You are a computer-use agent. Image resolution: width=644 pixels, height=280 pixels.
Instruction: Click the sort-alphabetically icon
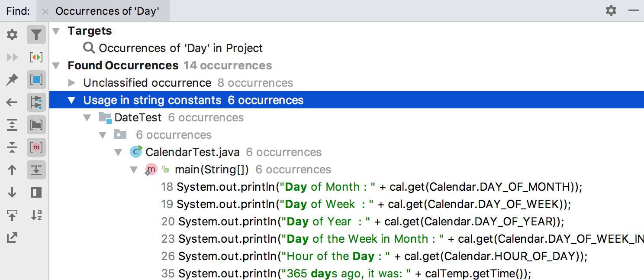[x=36, y=215]
